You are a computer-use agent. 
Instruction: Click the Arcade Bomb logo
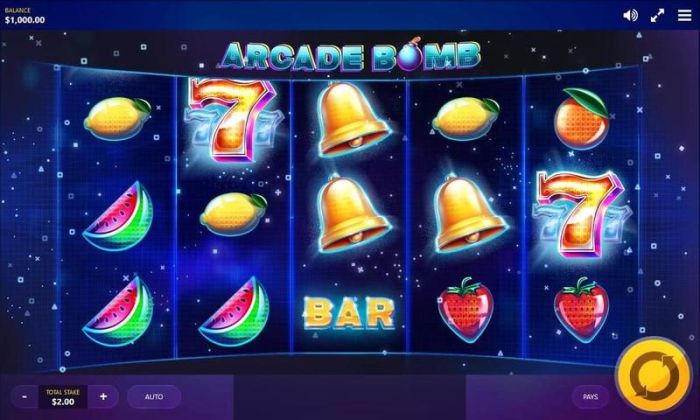[x=350, y=55]
